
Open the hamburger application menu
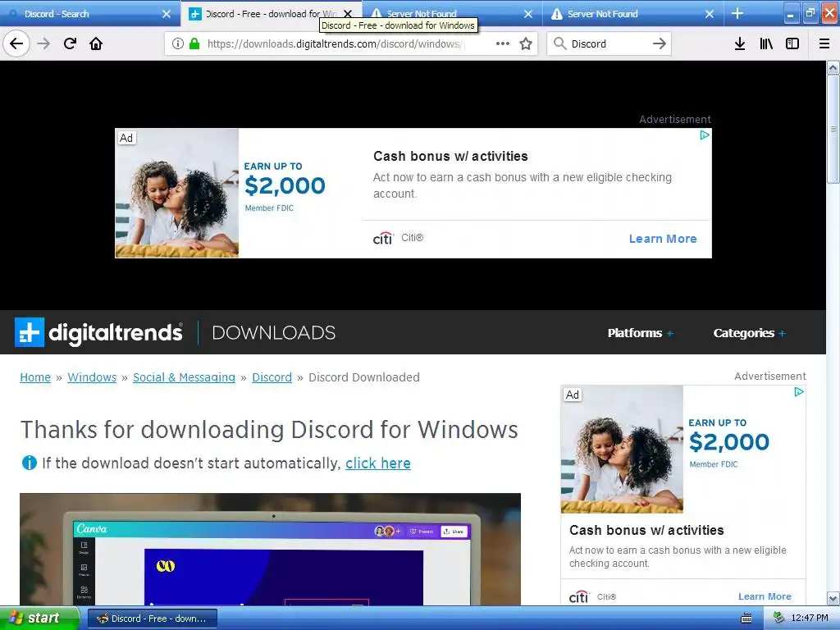[824, 43]
